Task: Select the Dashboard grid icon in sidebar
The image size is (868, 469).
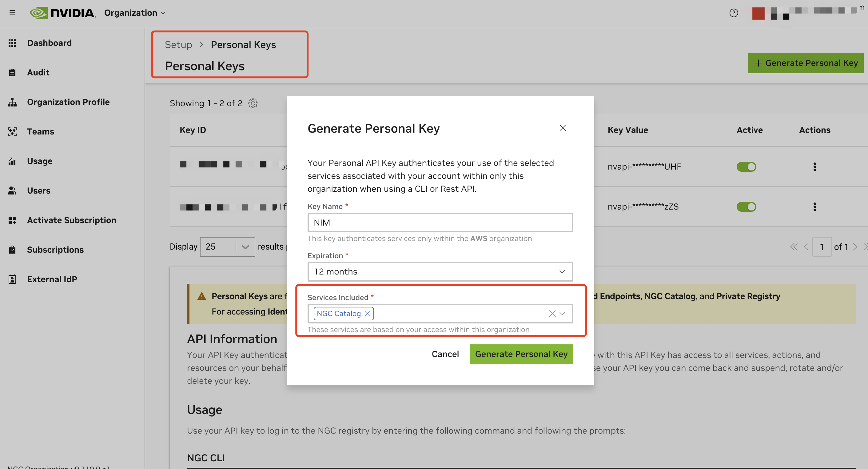Action: click(12, 43)
